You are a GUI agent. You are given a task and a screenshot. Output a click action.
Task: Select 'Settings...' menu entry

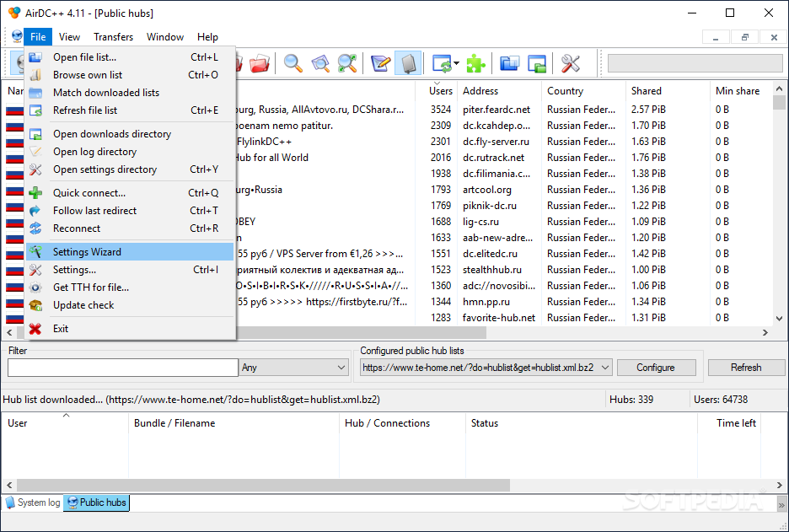(x=130, y=270)
